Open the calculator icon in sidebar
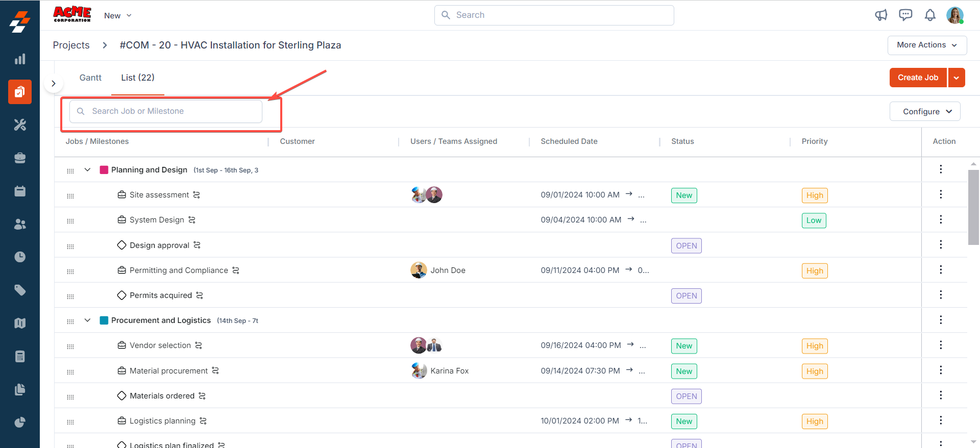The height and width of the screenshot is (448, 980). tap(20, 356)
